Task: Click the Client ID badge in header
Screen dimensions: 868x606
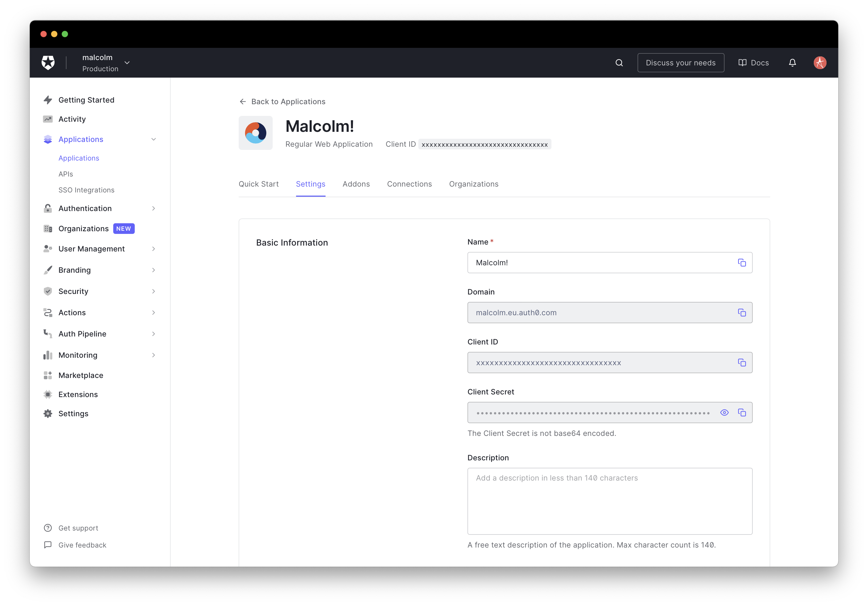Action: pyautogui.click(x=485, y=144)
